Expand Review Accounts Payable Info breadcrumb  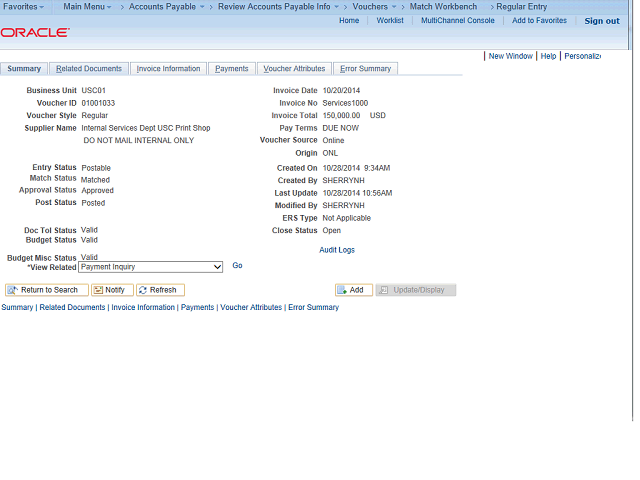click(x=278, y=7)
